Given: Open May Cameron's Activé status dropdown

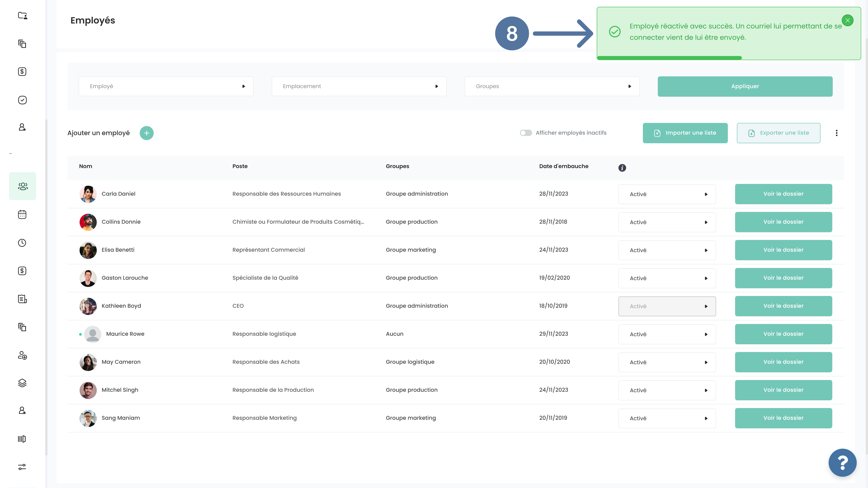Looking at the screenshot, I should 667,362.
